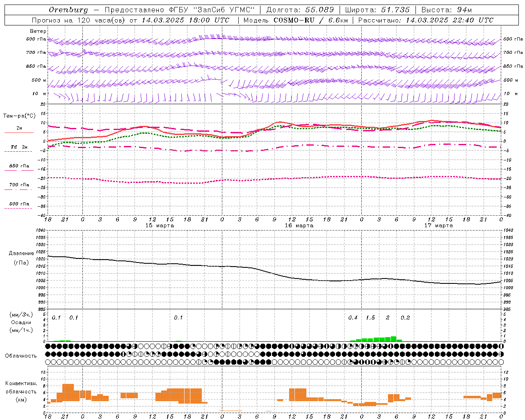Click the '(гПа)' unit under Давление
The height and width of the screenshot is (420, 525).
click(x=21, y=263)
